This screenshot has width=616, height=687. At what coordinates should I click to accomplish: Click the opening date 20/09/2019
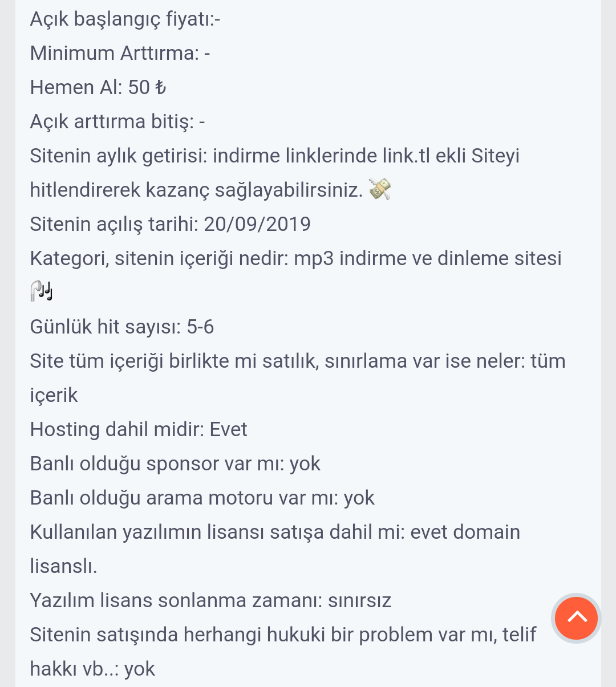(257, 224)
